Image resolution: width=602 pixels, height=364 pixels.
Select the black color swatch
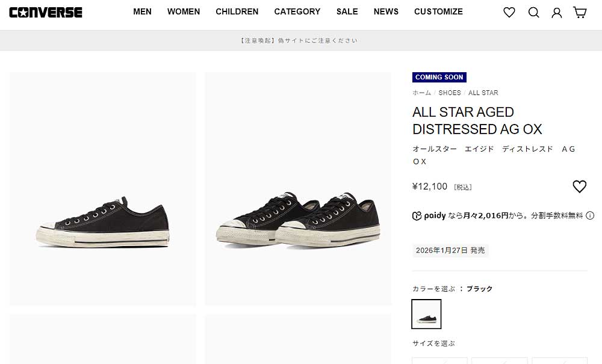[426, 313]
